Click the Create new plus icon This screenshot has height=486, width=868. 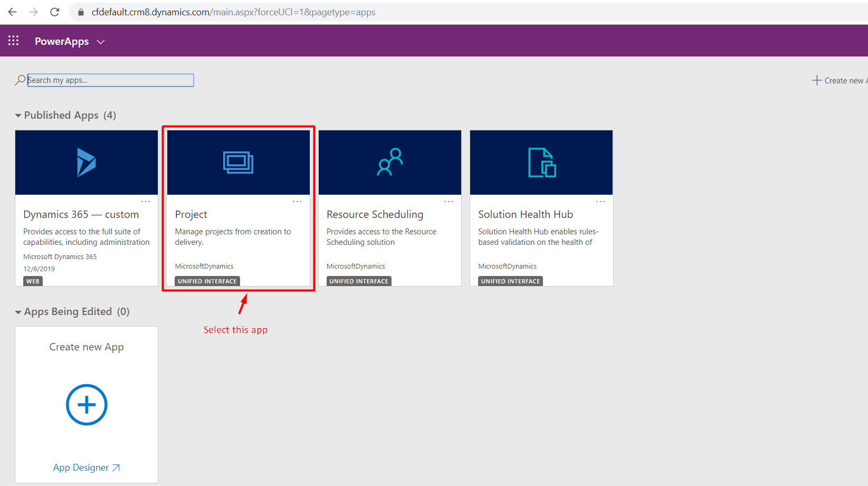click(x=817, y=80)
